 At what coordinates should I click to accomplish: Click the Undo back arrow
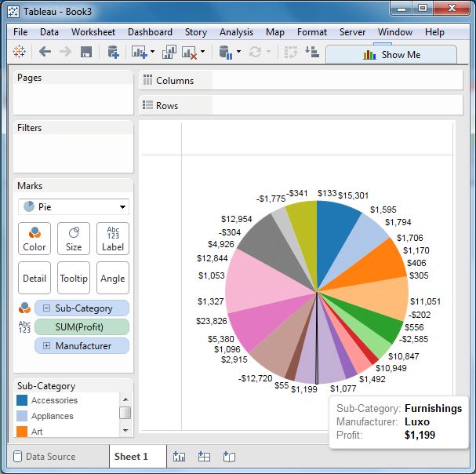point(45,52)
